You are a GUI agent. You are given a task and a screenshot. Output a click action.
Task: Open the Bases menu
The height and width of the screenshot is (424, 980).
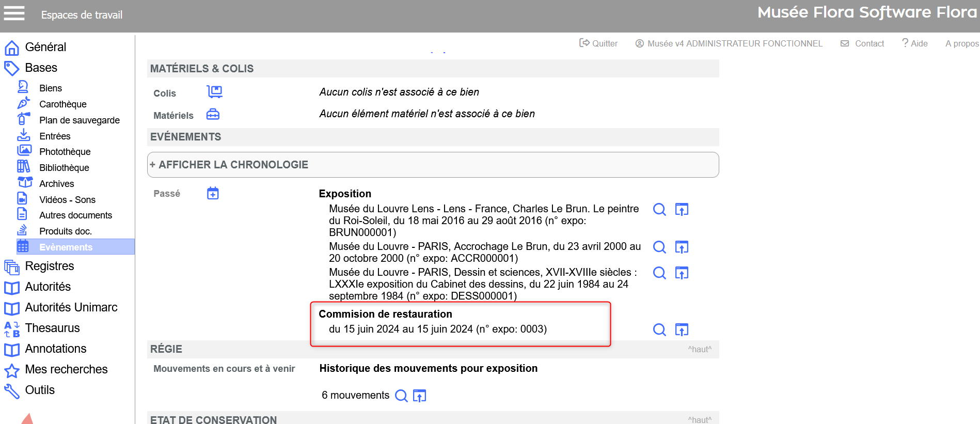[41, 68]
